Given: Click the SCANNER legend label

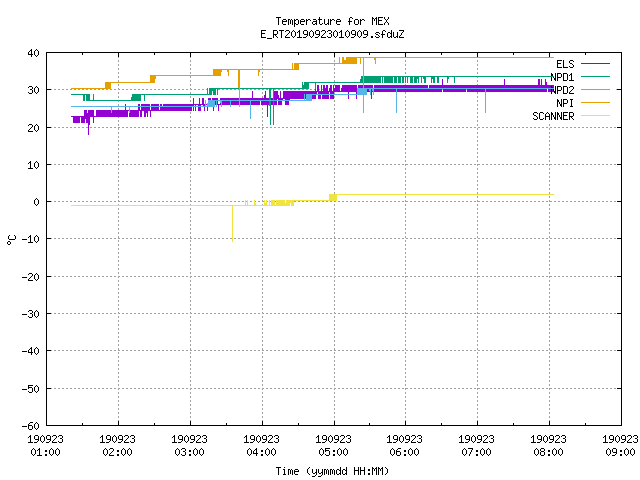Looking at the screenshot, I should pos(553,116).
